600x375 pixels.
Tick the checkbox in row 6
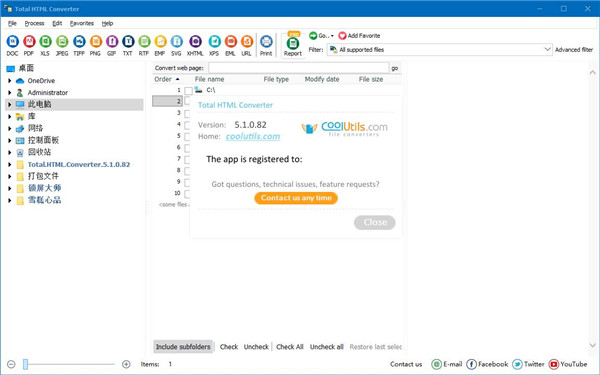pos(187,148)
